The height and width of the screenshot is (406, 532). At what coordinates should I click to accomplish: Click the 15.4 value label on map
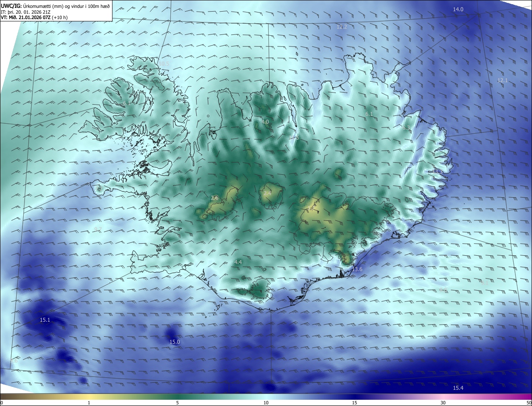click(458, 388)
